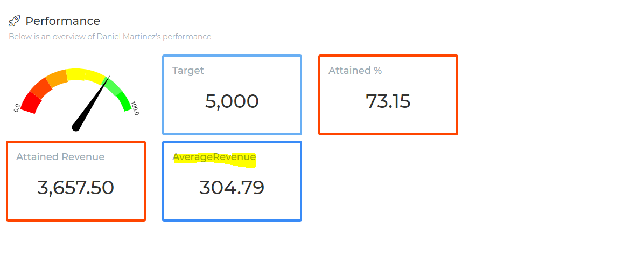Click the 304.79 average revenue value
Image resolution: width=644 pixels, height=254 pixels.
pyautogui.click(x=232, y=188)
